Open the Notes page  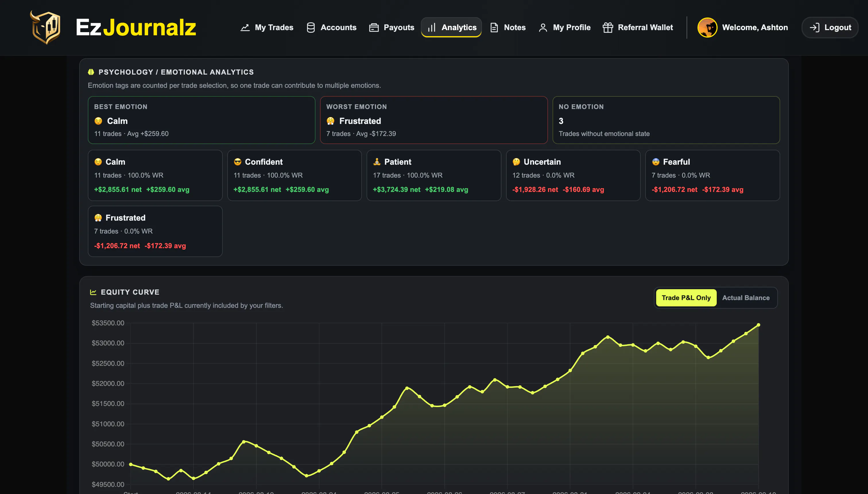pyautogui.click(x=508, y=28)
